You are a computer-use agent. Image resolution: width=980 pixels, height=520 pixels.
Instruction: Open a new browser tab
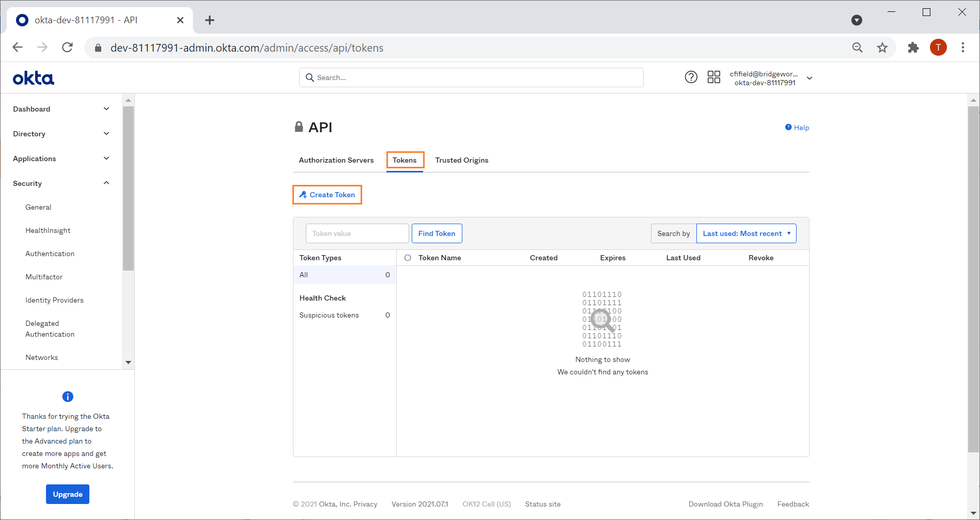(209, 20)
